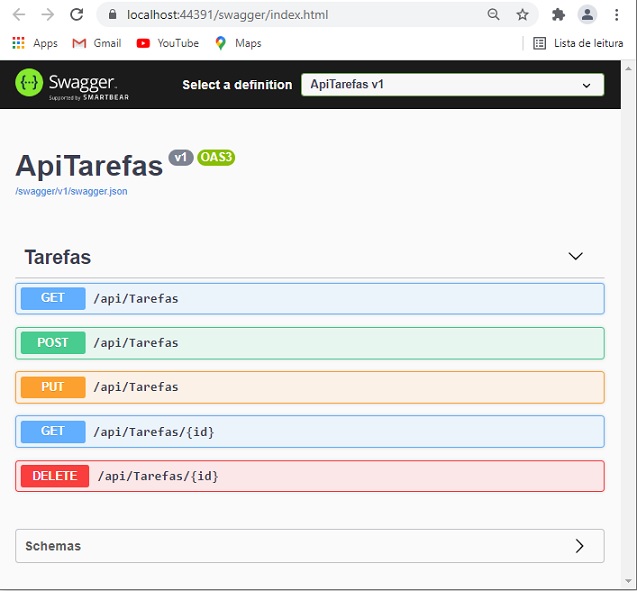Image resolution: width=637 pixels, height=591 pixels.
Task: Open the Extensions puzzle icon
Action: click(x=558, y=15)
